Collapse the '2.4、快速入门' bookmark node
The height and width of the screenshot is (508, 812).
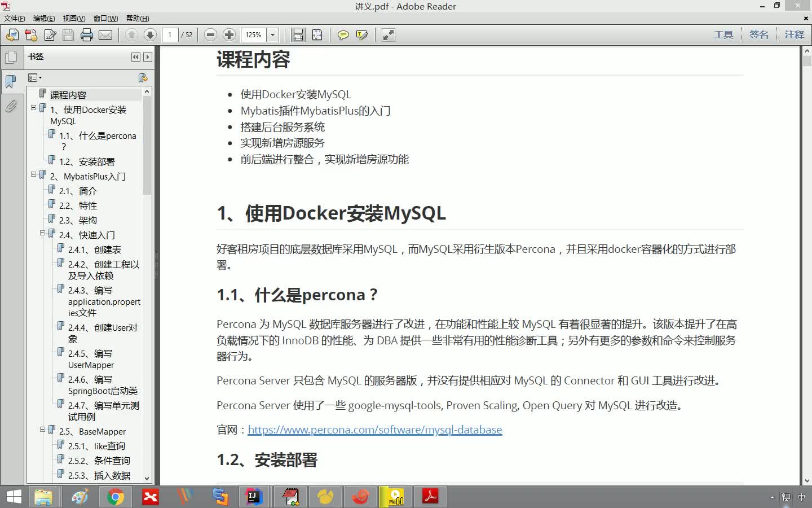(42, 233)
